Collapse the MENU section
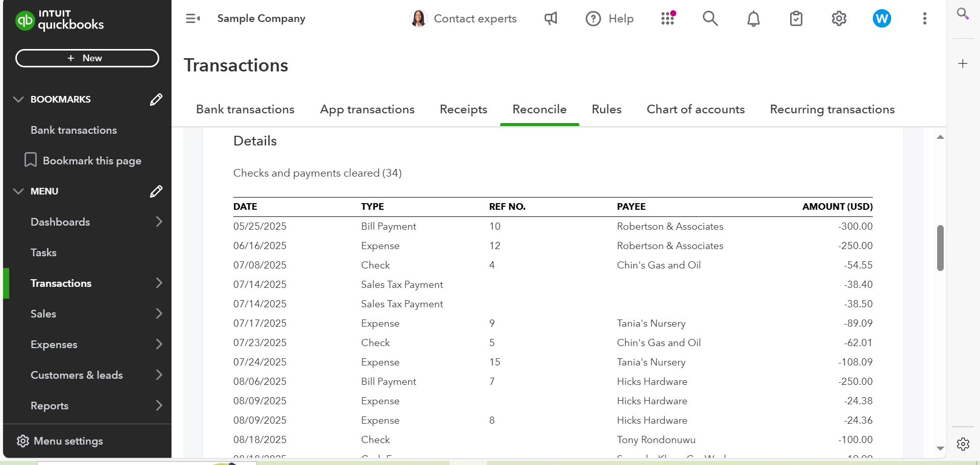Image resolution: width=980 pixels, height=465 pixels. pyautogui.click(x=18, y=191)
